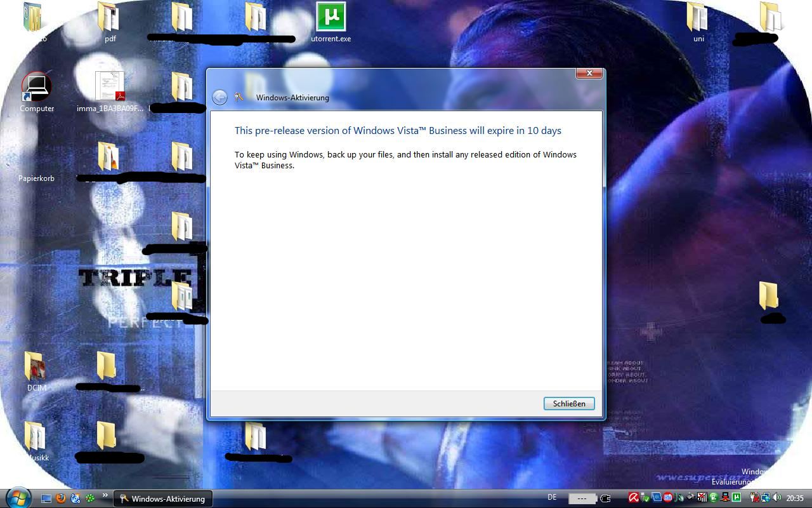The height and width of the screenshot is (508, 812).
Task: Click the safely remove hardware tray icon
Action: tap(645, 498)
